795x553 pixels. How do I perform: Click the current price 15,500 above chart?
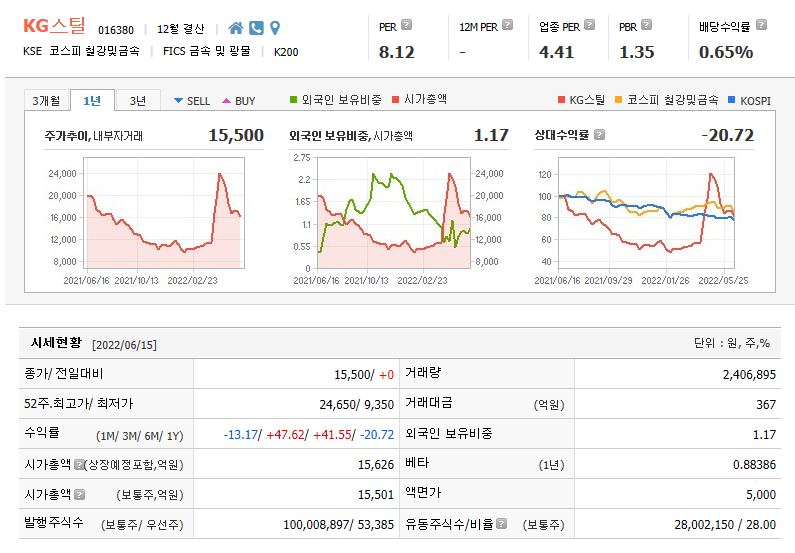pyautogui.click(x=236, y=135)
